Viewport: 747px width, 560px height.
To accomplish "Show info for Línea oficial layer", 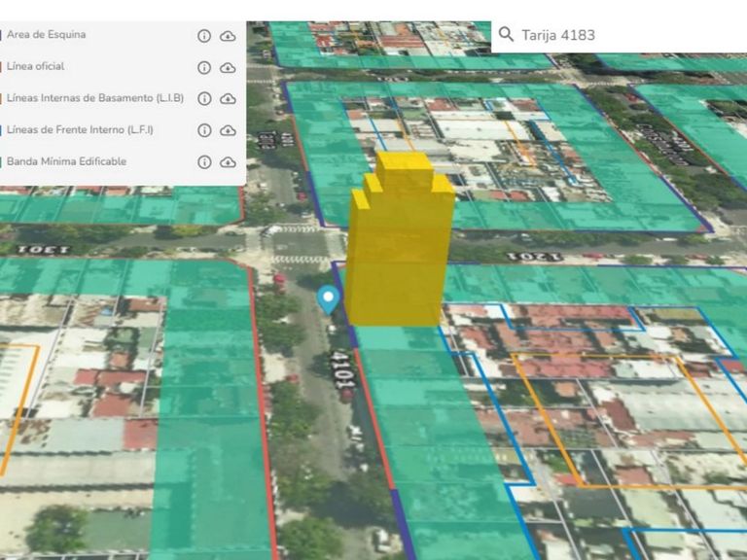I will tap(204, 68).
